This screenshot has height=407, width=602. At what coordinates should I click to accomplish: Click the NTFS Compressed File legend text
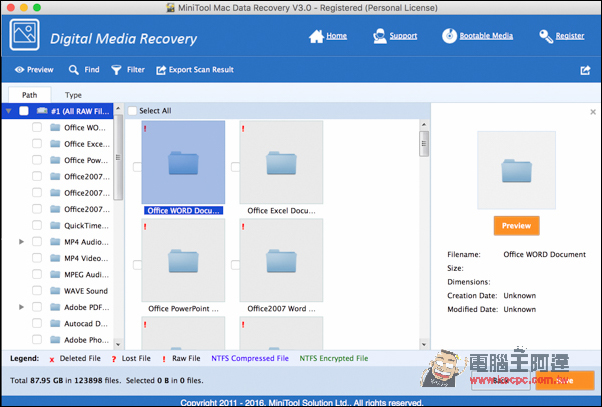coord(250,358)
